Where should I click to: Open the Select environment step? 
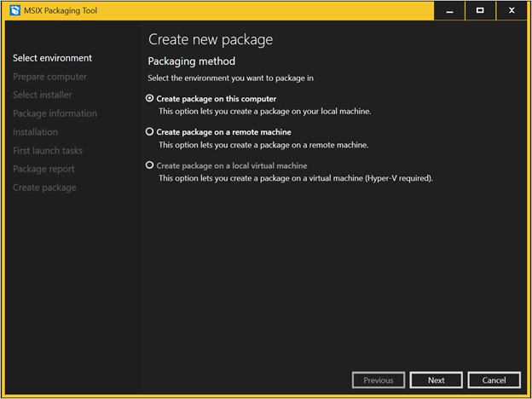[x=52, y=58]
